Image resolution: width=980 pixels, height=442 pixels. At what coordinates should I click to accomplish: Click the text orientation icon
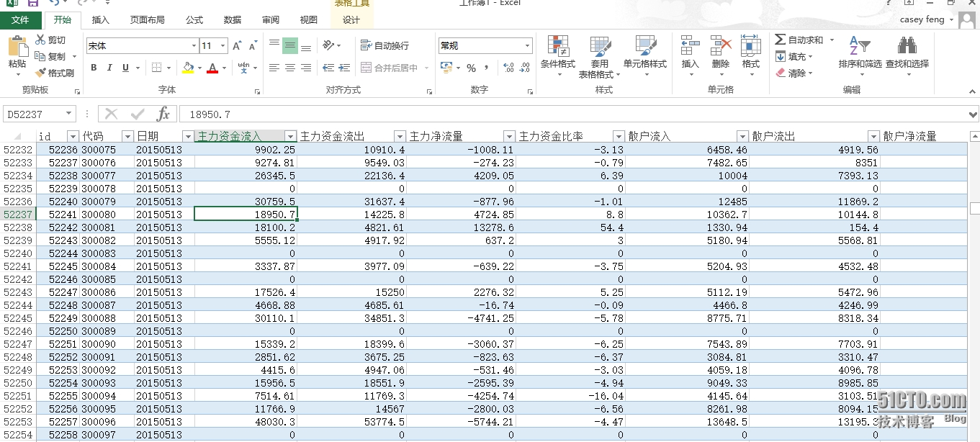coord(328,45)
